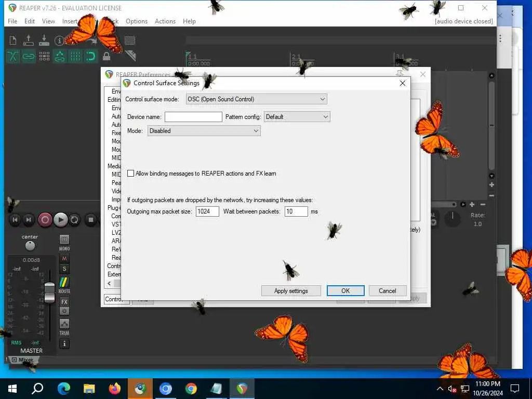Click the Stop transport button
The width and height of the screenshot is (532, 399).
coord(90,220)
